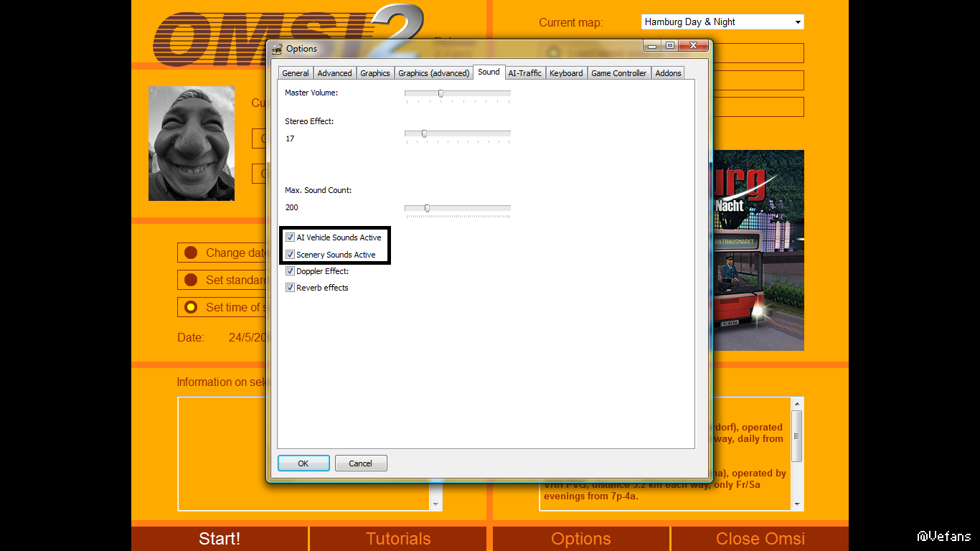
Task: Expand the Current map dropdown
Action: 798,22
